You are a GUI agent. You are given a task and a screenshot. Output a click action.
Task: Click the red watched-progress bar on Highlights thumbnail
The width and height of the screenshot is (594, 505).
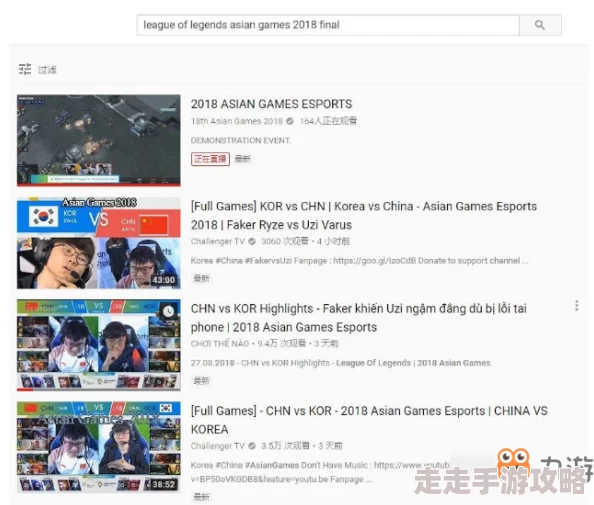click(25, 389)
